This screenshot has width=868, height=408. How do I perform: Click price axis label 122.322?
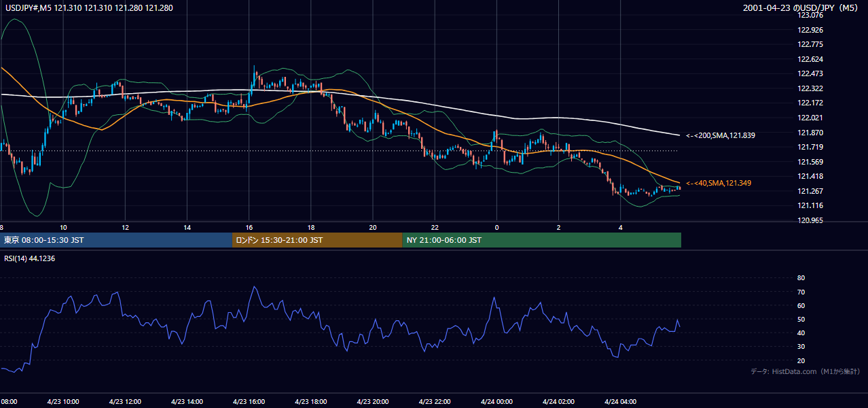pyautogui.click(x=811, y=88)
